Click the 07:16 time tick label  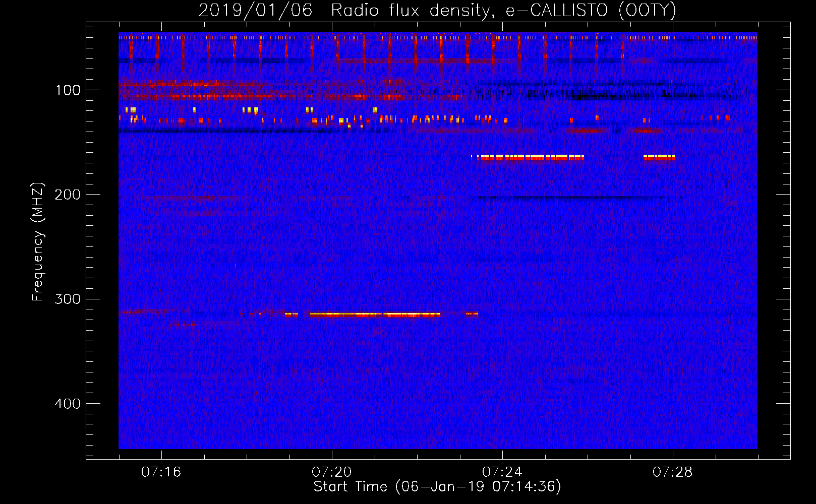161,472
